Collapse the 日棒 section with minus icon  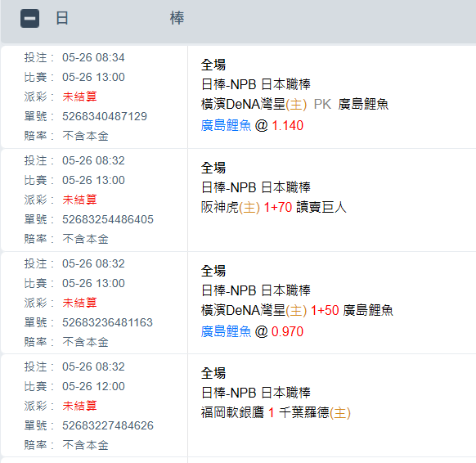coord(29,19)
